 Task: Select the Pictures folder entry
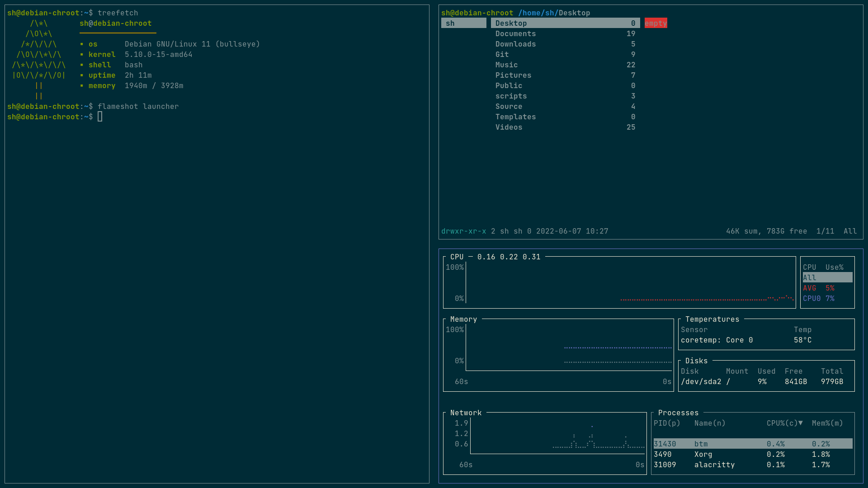click(513, 75)
